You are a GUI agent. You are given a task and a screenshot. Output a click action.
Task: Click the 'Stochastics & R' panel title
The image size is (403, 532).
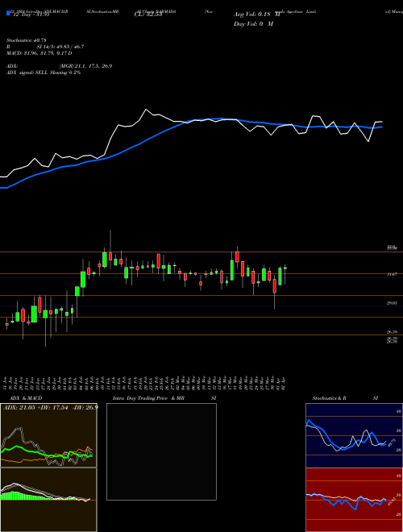coord(330,398)
